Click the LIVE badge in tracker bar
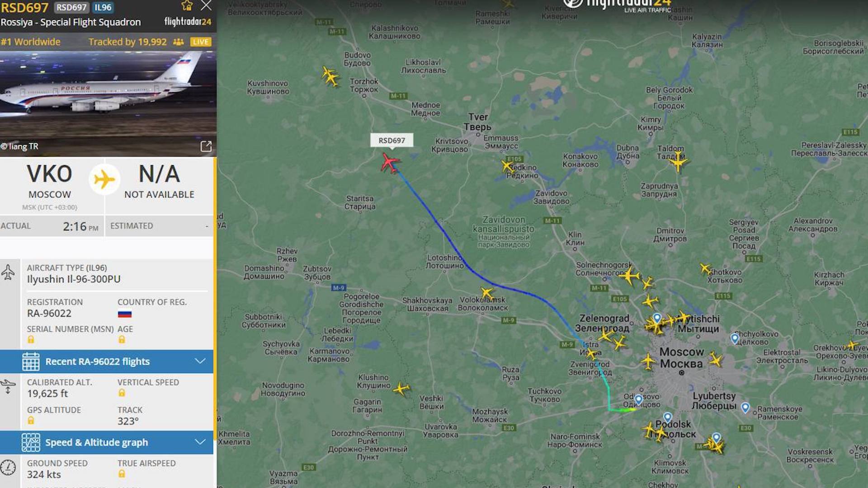 pyautogui.click(x=200, y=42)
